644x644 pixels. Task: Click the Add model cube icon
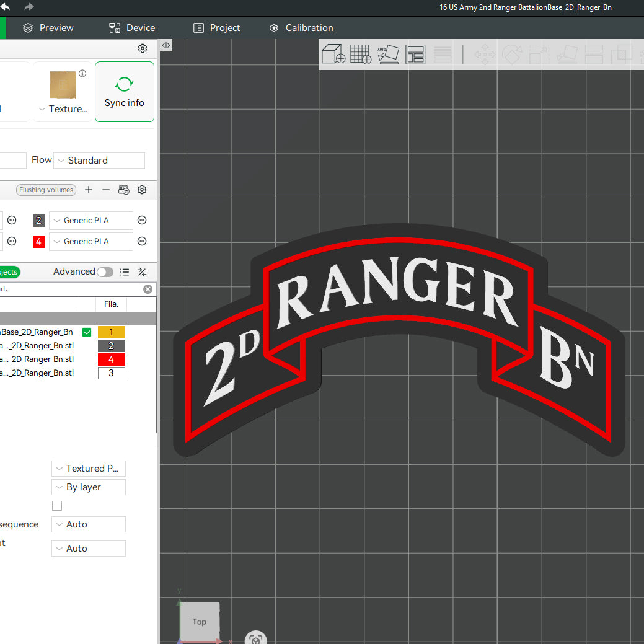click(x=333, y=54)
